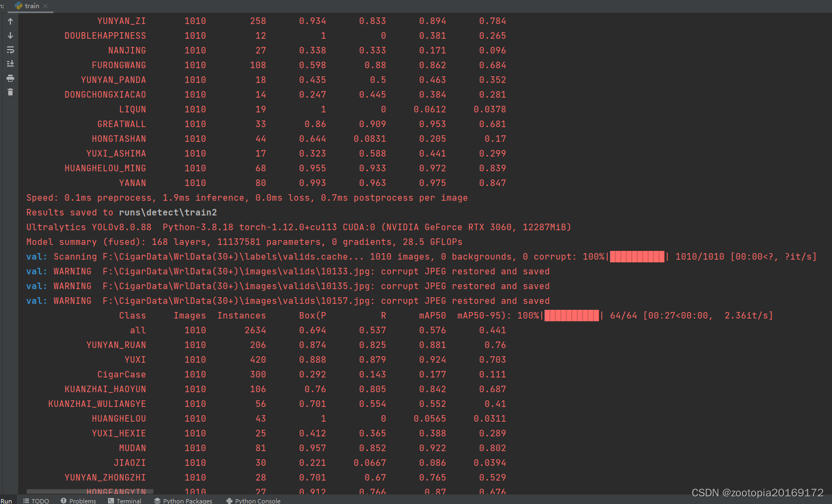Open the Problems tool window
The height and width of the screenshot is (504, 832).
pyautogui.click(x=79, y=501)
